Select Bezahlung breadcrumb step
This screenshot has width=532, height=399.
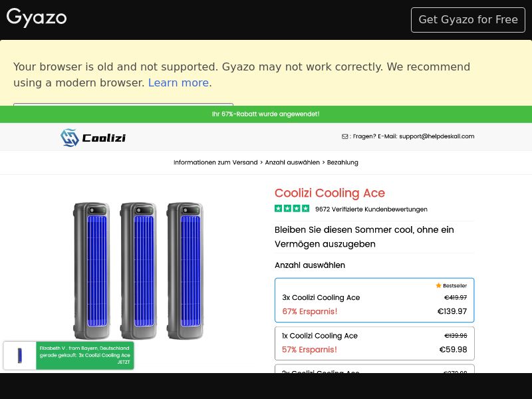coord(342,162)
